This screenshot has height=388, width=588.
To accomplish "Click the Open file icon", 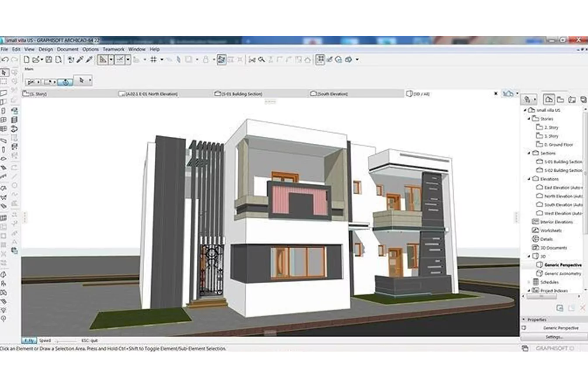I will (x=37, y=59).
